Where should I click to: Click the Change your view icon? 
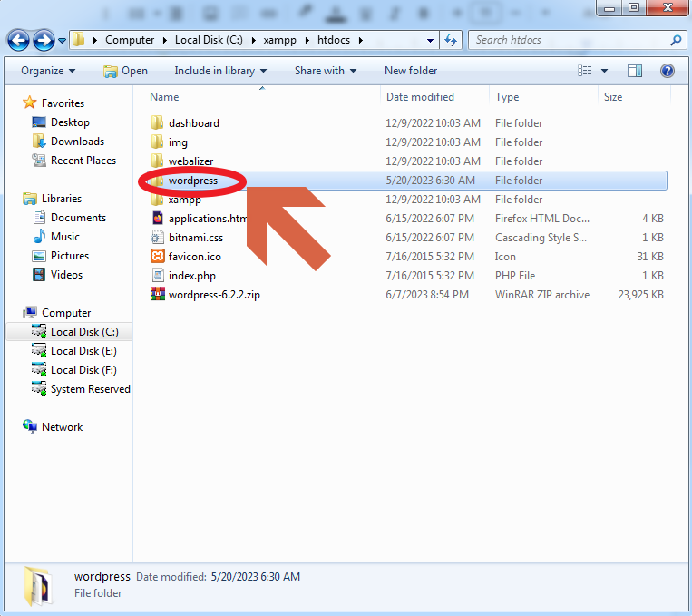point(585,71)
